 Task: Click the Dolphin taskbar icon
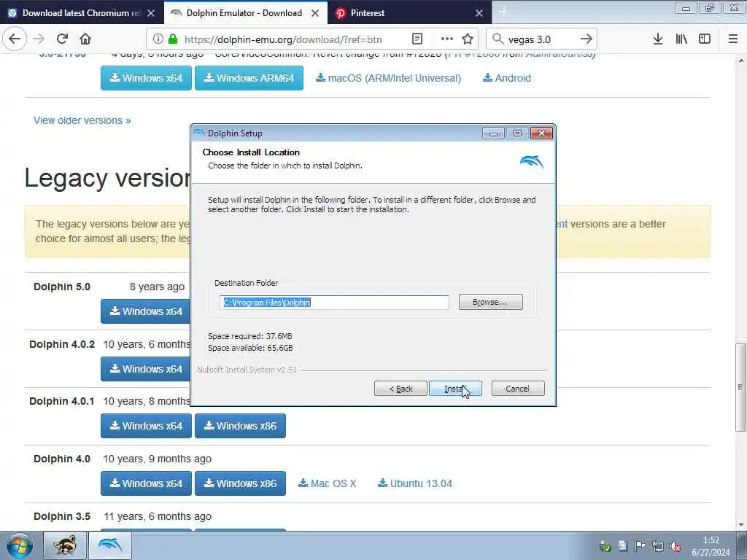coord(110,545)
